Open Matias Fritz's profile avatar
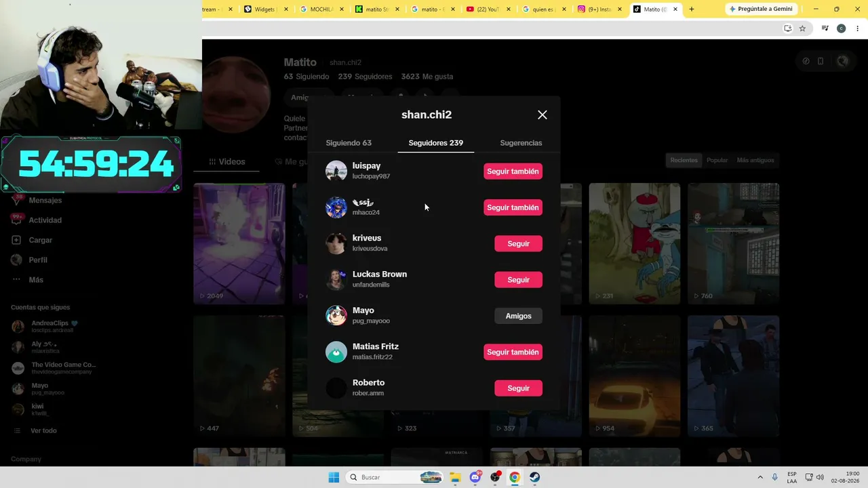 coord(336,352)
